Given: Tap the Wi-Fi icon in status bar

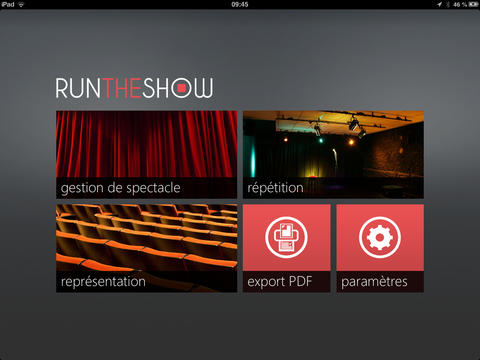Looking at the screenshot, I should [x=21, y=4].
